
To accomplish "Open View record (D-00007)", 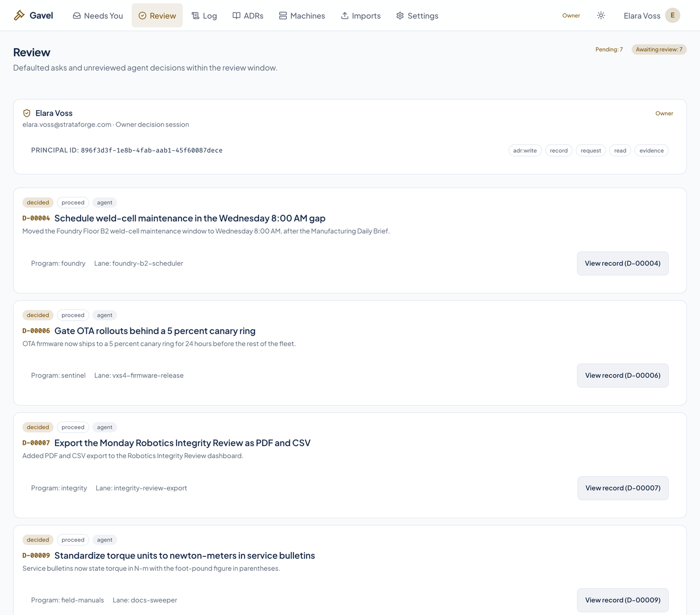I will point(623,488).
